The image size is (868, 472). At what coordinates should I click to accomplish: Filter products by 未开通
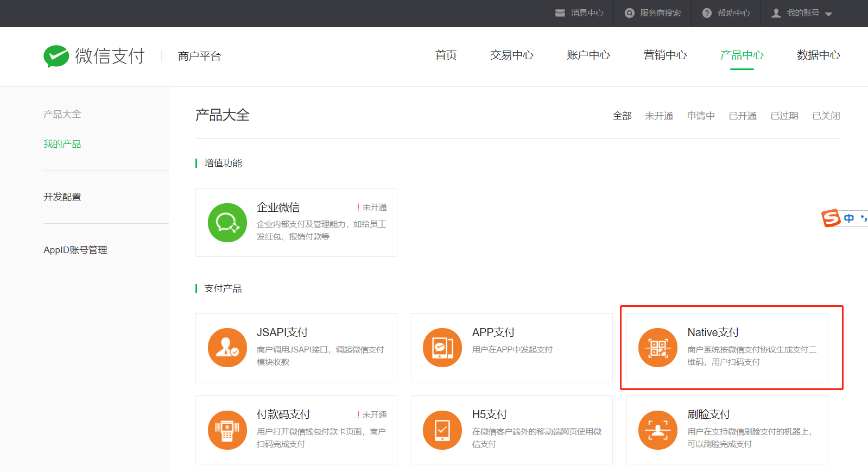[x=659, y=116]
